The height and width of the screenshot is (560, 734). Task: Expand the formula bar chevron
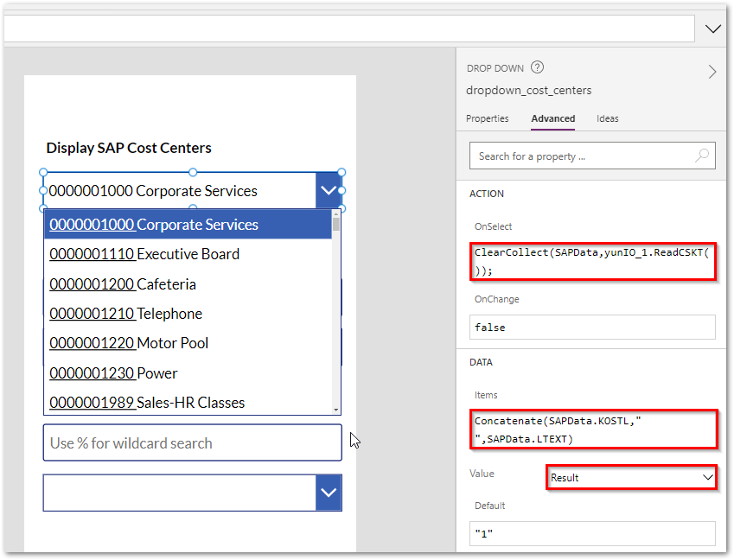click(x=712, y=29)
